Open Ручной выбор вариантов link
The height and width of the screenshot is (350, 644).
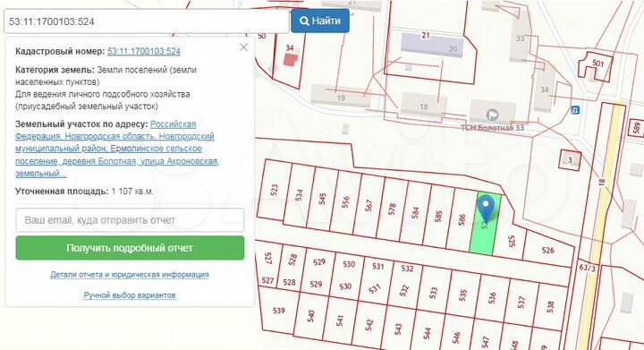pyautogui.click(x=130, y=295)
